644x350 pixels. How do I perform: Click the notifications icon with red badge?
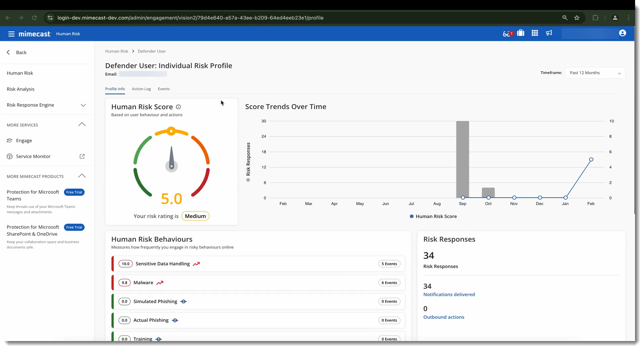[x=507, y=34]
